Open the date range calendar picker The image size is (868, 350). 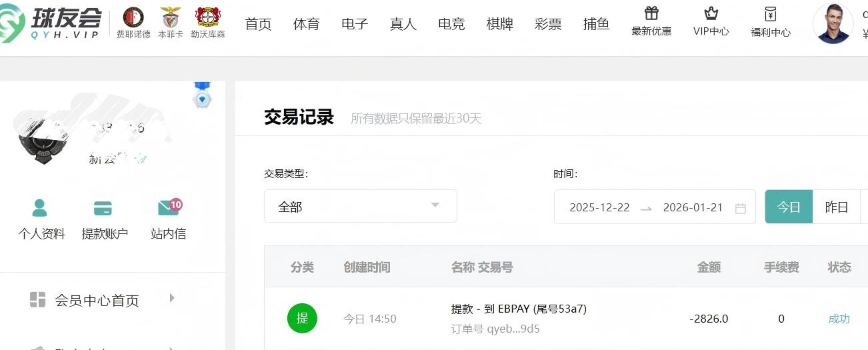[740, 208]
